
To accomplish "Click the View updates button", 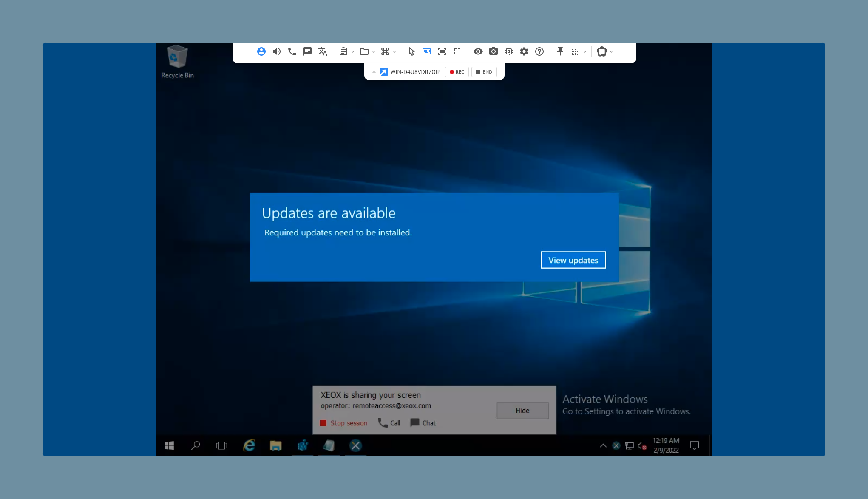I will [573, 260].
